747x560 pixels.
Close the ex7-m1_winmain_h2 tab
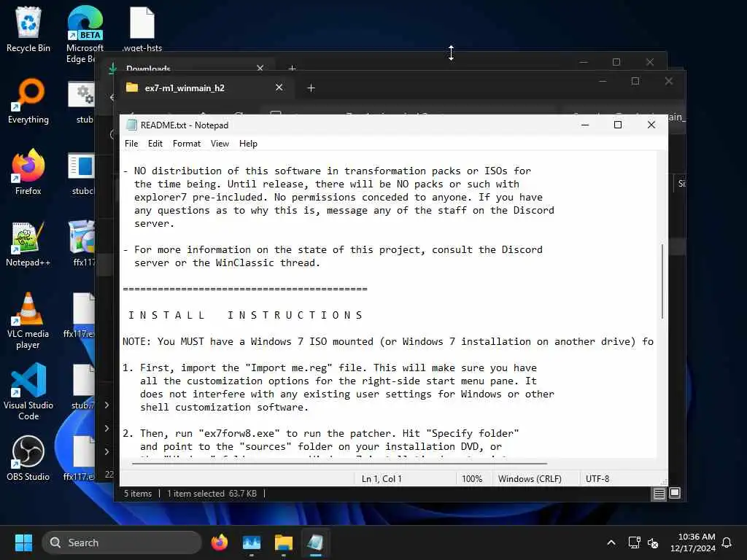click(279, 87)
